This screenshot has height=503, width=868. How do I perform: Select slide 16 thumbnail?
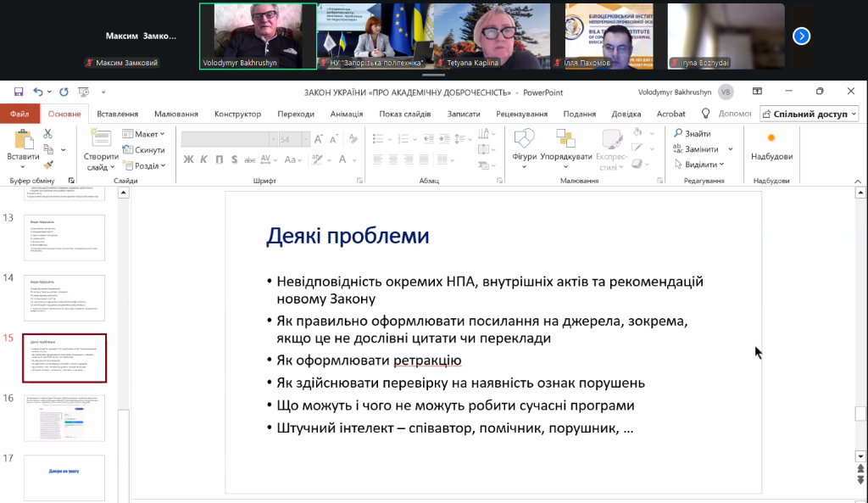pos(64,417)
